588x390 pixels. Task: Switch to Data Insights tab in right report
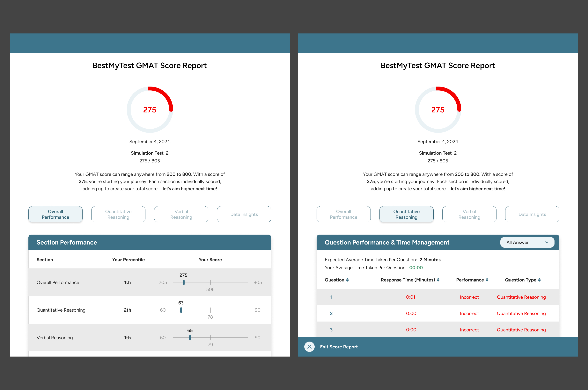(532, 214)
